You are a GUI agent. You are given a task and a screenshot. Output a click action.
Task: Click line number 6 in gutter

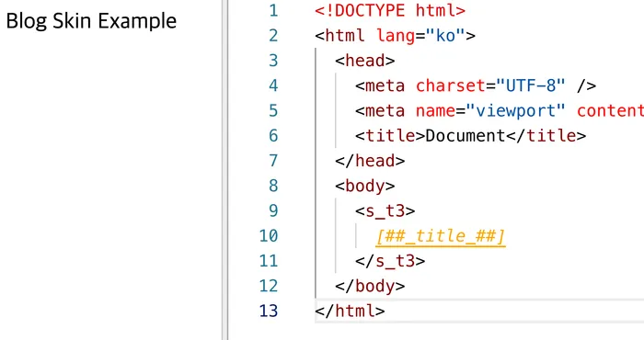coord(273,136)
